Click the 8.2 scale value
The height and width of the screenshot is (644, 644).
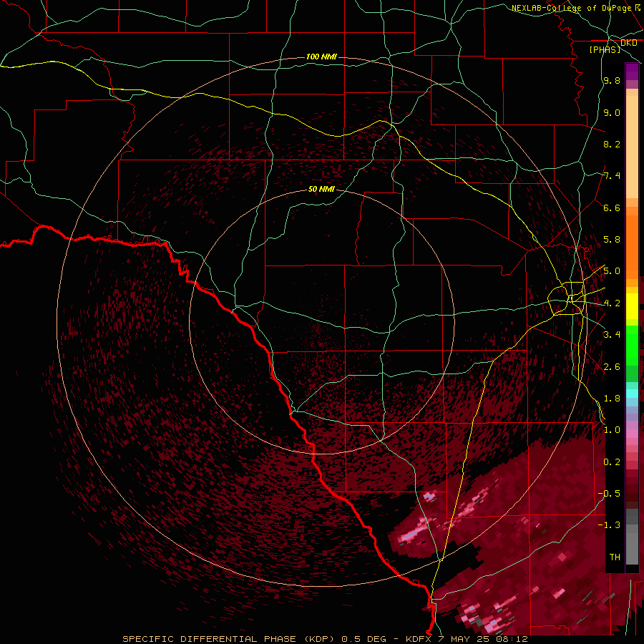[612, 144]
